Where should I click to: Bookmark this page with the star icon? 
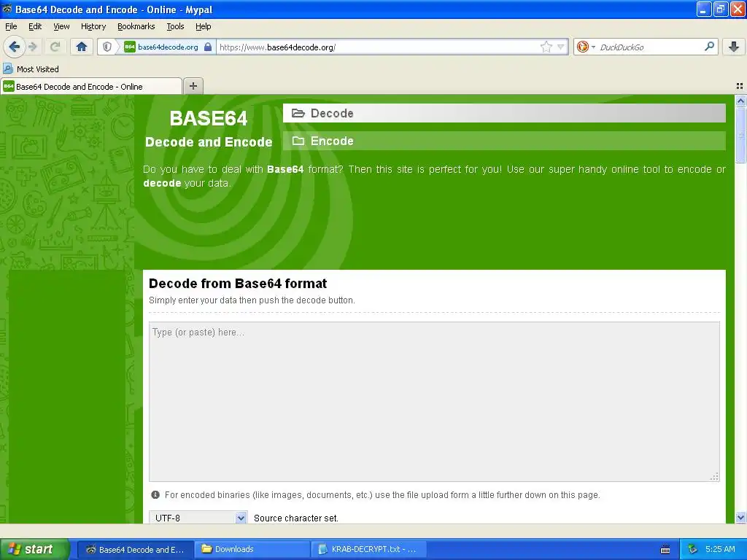pos(546,47)
